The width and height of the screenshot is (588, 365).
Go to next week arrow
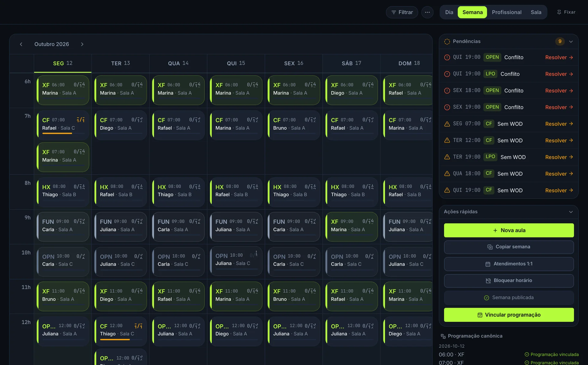point(82,44)
